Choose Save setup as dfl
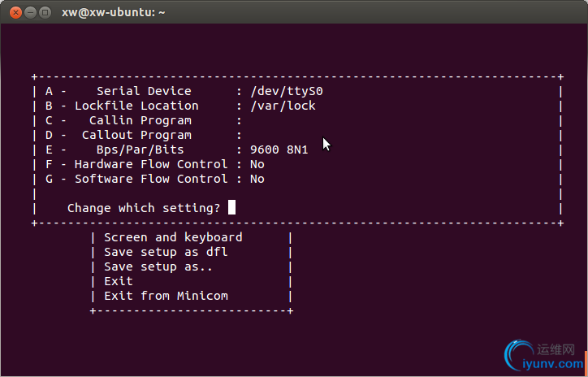Viewport: 588px width, 377px height. click(166, 252)
